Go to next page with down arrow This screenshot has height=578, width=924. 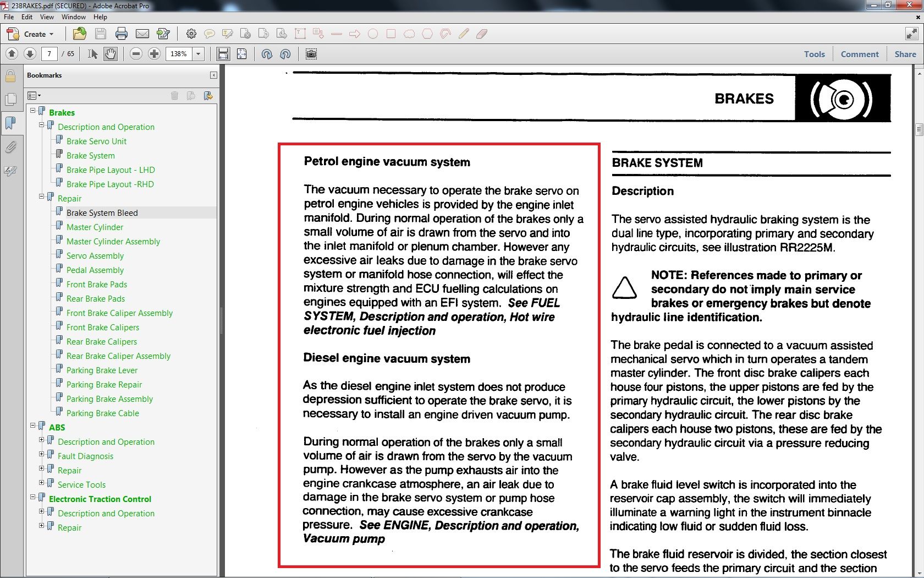(30, 54)
